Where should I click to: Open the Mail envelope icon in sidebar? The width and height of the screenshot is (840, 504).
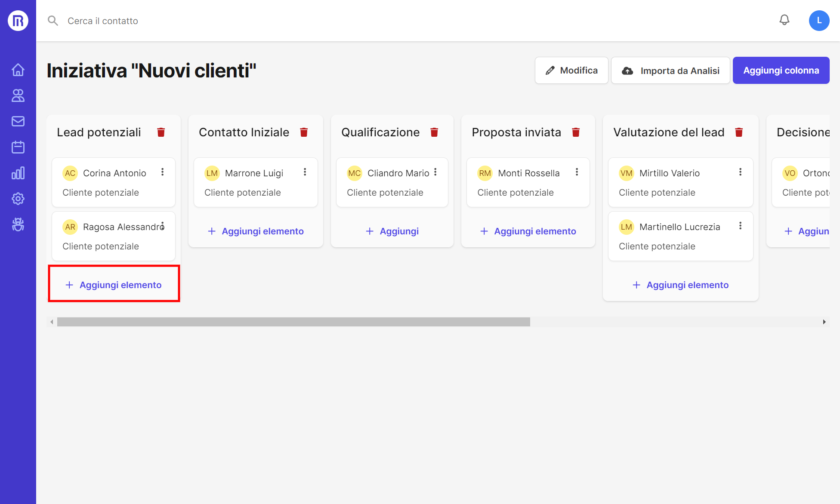tap(18, 121)
